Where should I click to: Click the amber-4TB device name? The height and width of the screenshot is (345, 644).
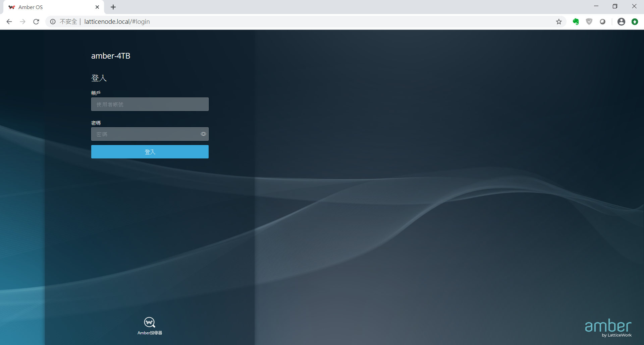[111, 56]
